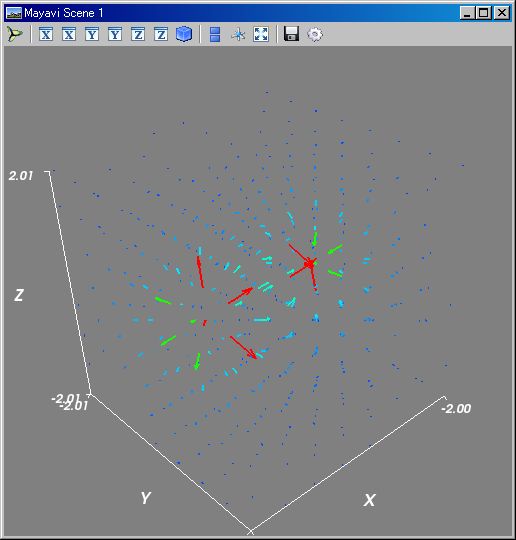Open the window system menu icon

tap(14, 13)
